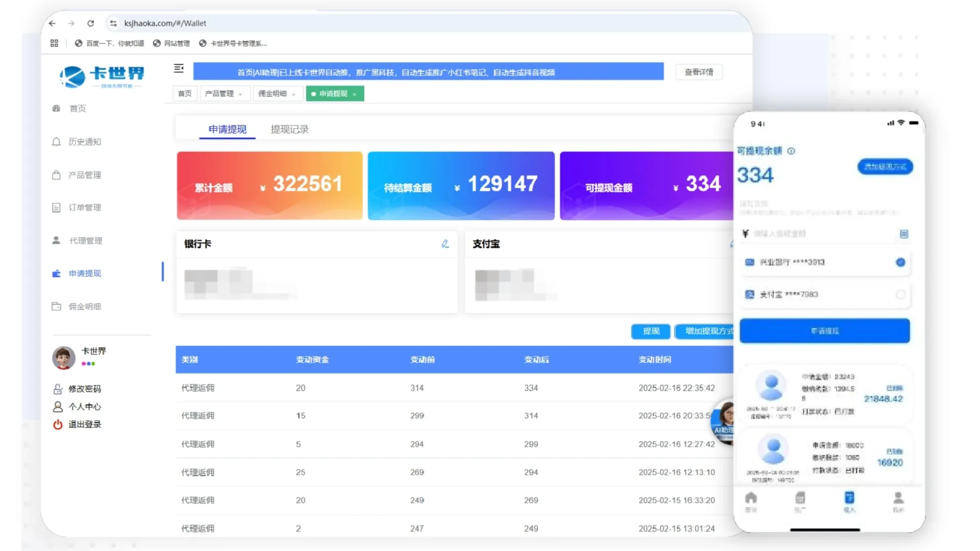This screenshot has height=551, width=980.
Task: Click 查看详情 button beside the announcement
Action: pyautogui.click(x=699, y=72)
